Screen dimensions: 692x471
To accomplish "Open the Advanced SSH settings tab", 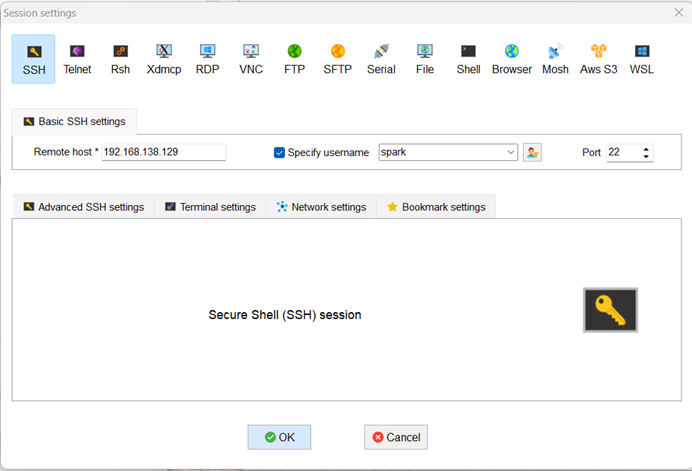I will [x=84, y=207].
